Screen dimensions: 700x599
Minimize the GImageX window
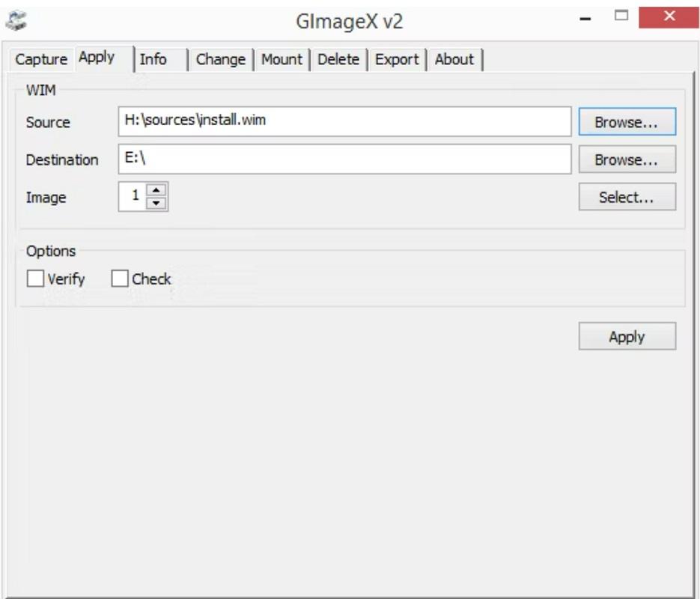pyautogui.click(x=588, y=18)
